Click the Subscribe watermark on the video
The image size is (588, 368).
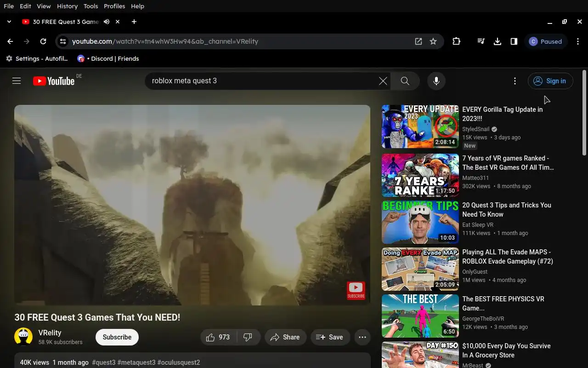[356, 291]
